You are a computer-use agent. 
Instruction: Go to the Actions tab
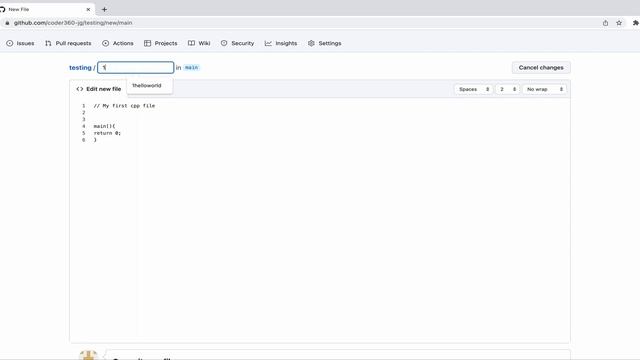click(118, 43)
